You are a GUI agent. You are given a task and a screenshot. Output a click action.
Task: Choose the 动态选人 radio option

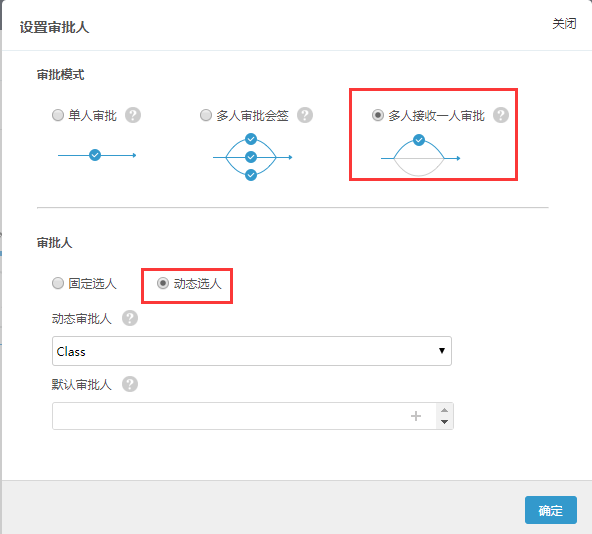point(163,283)
